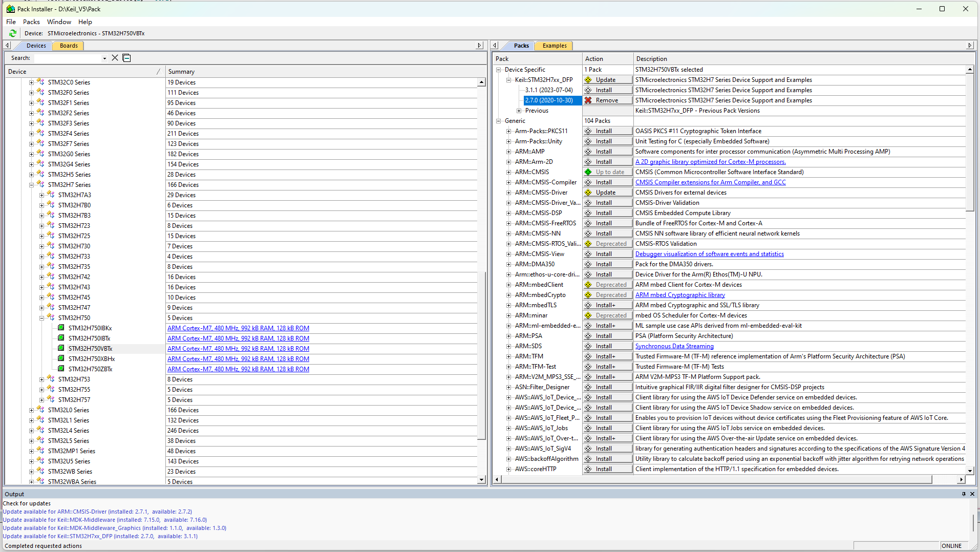Image resolution: width=980 pixels, height=552 pixels.
Task: Install the ARM::AMP pack
Action: coord(608,152)
